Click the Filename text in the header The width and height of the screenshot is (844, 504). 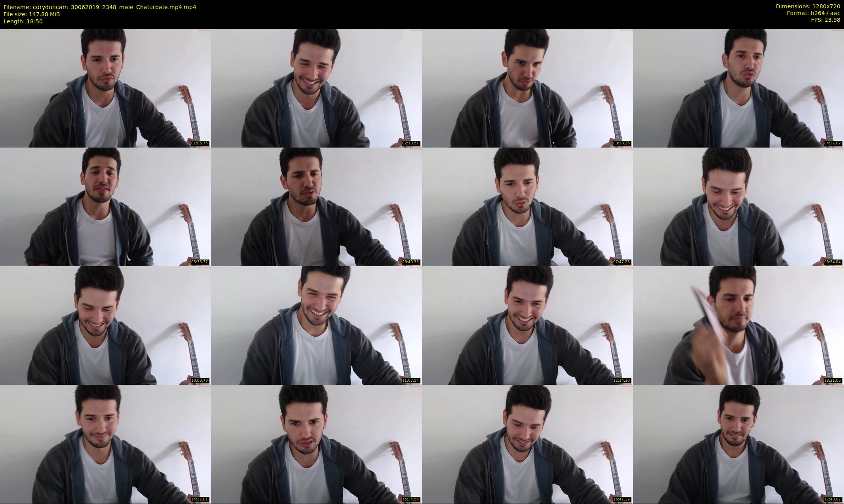(x=100, y=7)
